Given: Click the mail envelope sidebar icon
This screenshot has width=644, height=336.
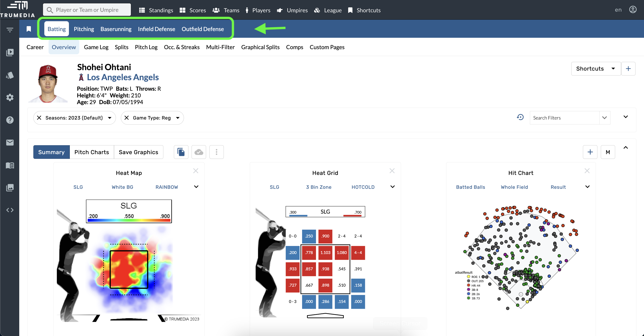Looking at the screenshot, I should pyautogui.click(x=10, y=143).
